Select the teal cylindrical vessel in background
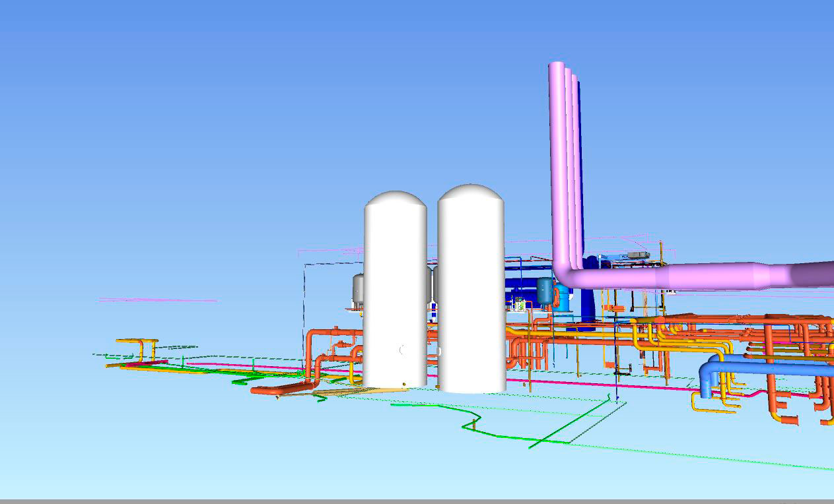 tap(545, 290)
